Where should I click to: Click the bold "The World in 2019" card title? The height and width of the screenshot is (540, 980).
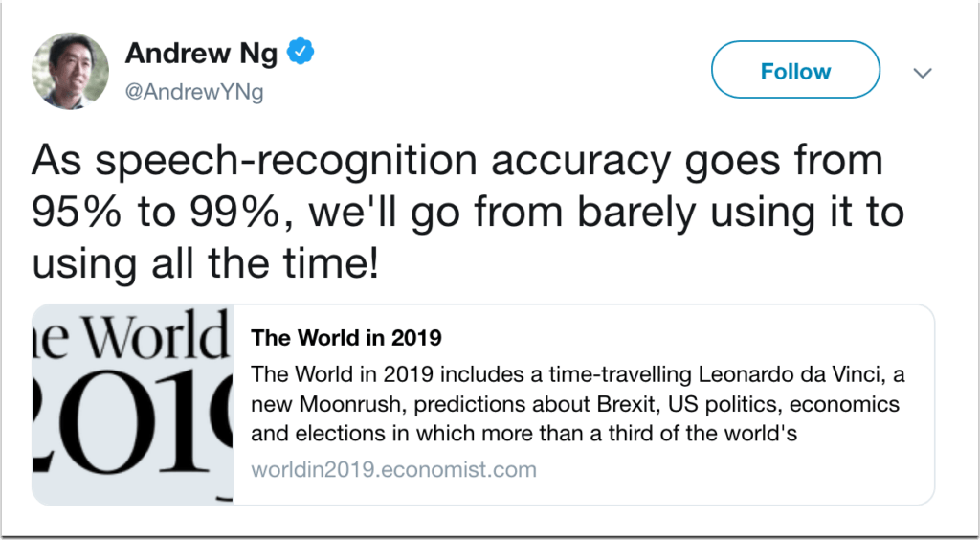345,338
